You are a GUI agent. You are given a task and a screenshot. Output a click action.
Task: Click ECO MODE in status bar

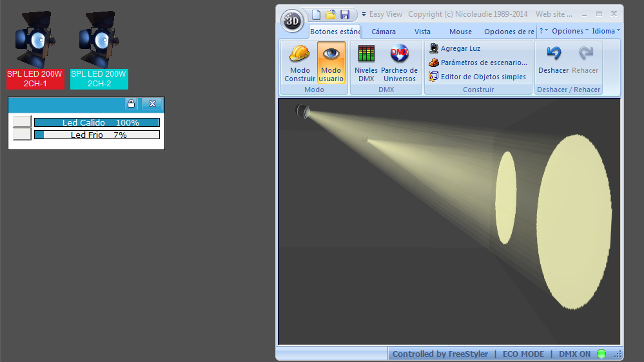523,354
